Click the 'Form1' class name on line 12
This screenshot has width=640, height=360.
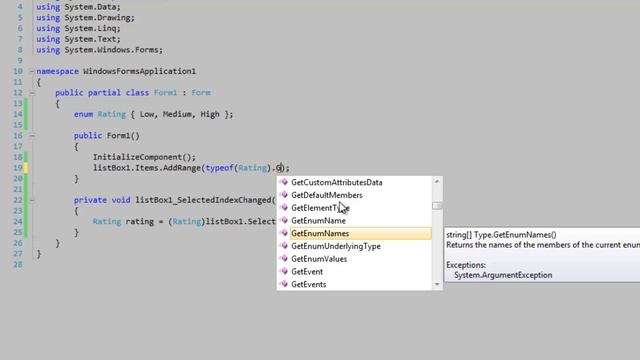tap(165, 93)
